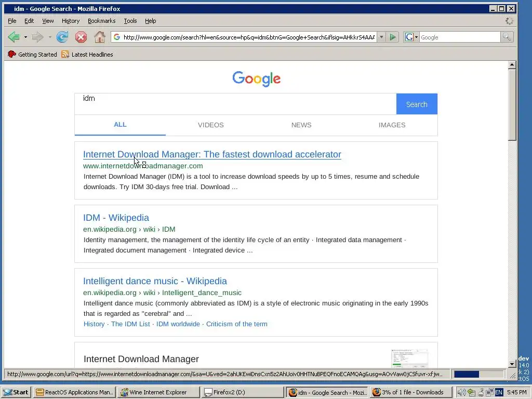Click the address bar URL field

pyautogui.click(x=249, y=37)
